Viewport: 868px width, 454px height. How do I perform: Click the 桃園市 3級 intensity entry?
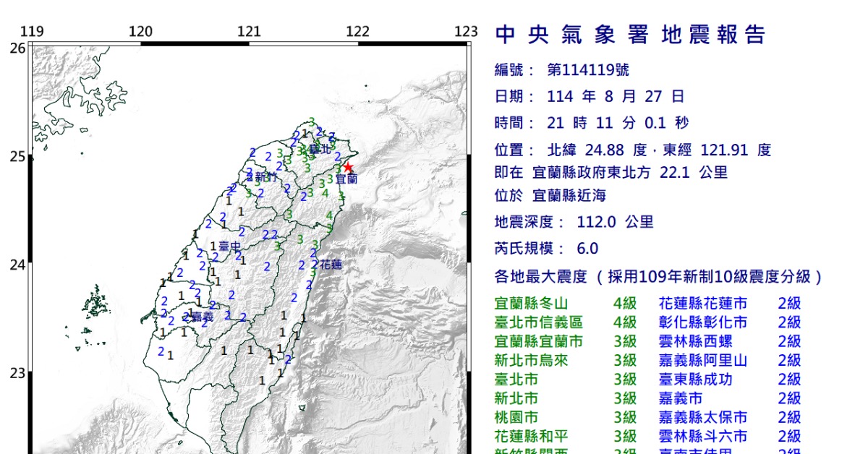pos(566,417)
